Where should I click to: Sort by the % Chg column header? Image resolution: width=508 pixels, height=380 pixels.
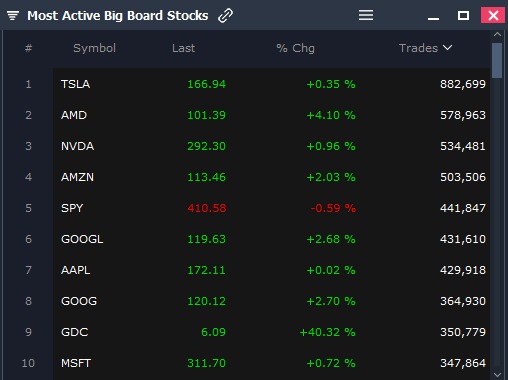[295, 48]
